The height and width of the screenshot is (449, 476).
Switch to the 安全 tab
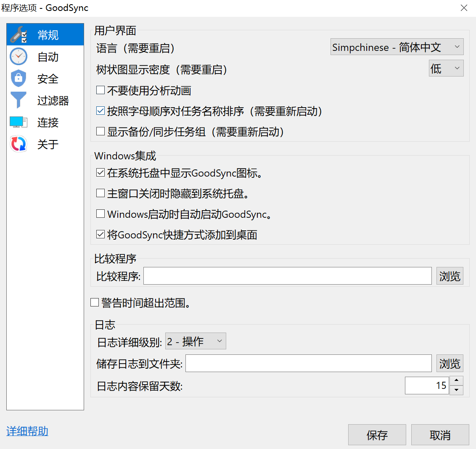pyautogui.click(x=45, y=78)
